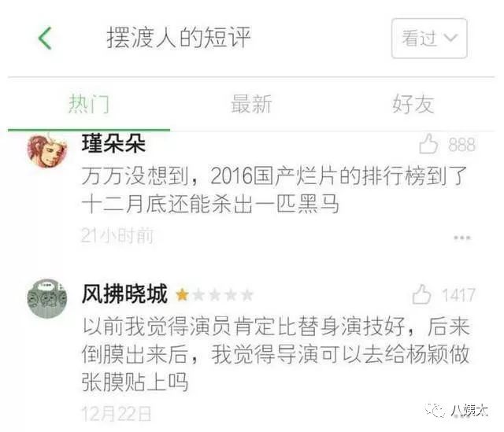504x432 pixels.
Task: Select the one-star rating on 风拂晓城's review
Action: pyautogui.click(x=182, y=294)
